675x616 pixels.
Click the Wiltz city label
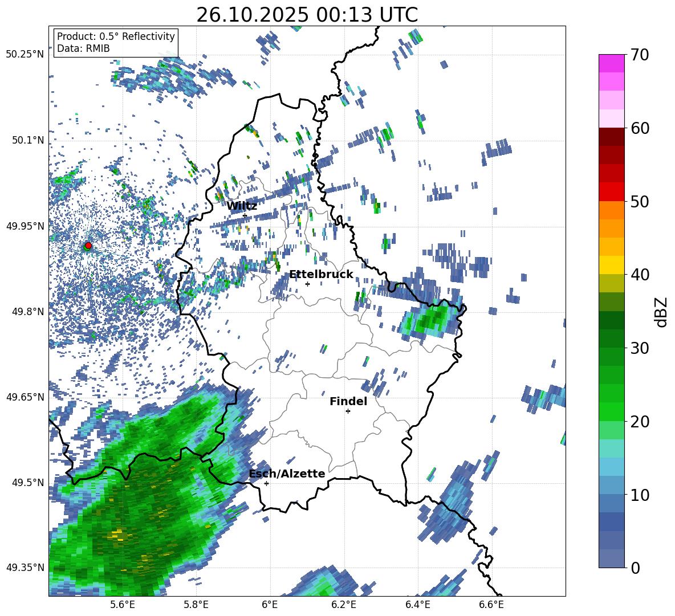click(x=242, y=206)
